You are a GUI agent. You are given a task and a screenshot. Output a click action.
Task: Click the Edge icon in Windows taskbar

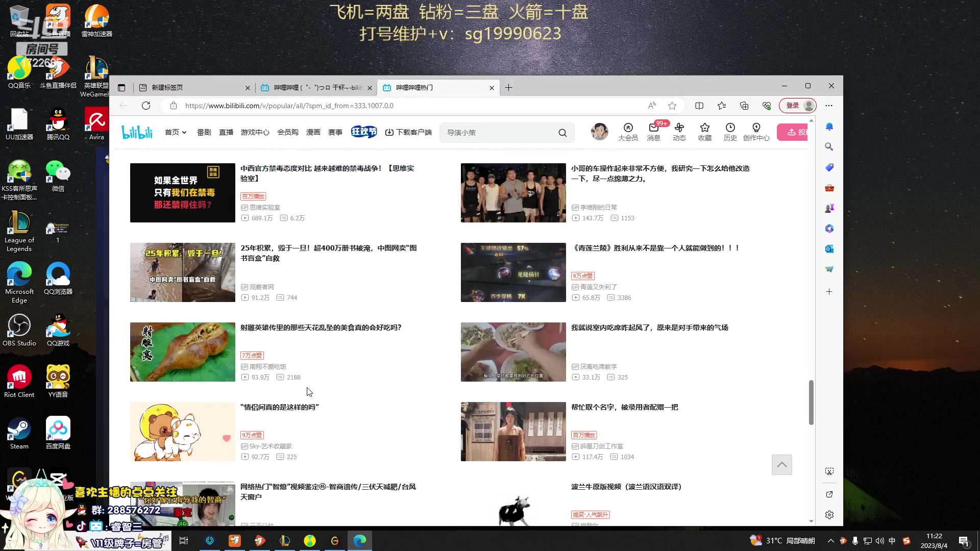360,541
